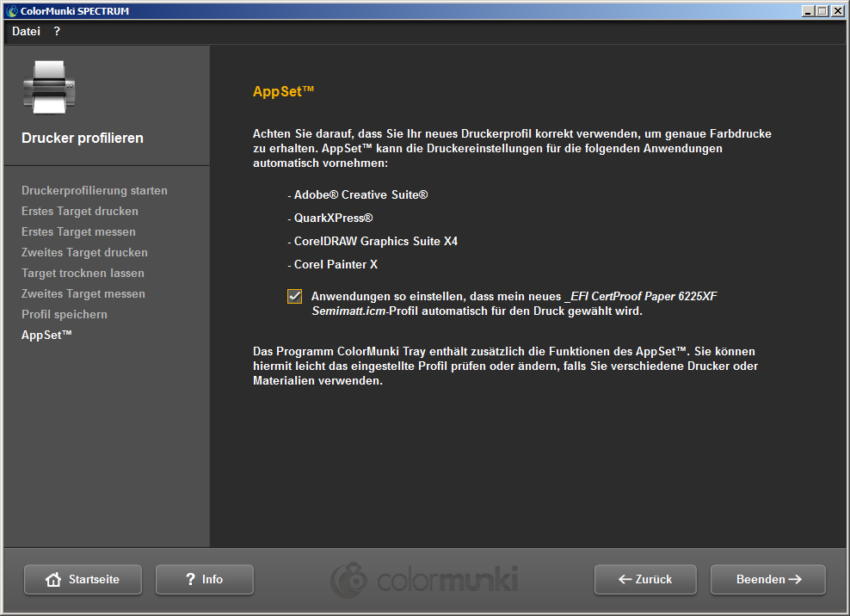Select step Druckerprofilierung starten
Viewport: 850px width, 616px height.
(95, 190)
